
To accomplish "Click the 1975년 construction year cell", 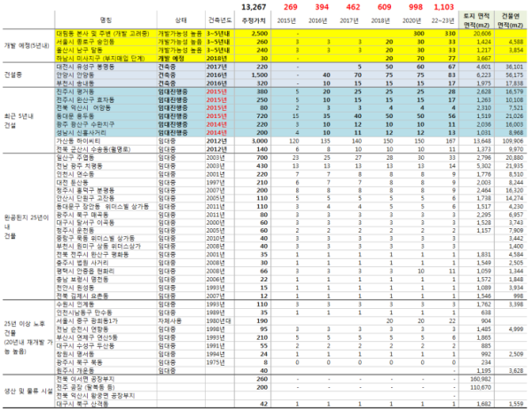I will [x=215, y=362].
